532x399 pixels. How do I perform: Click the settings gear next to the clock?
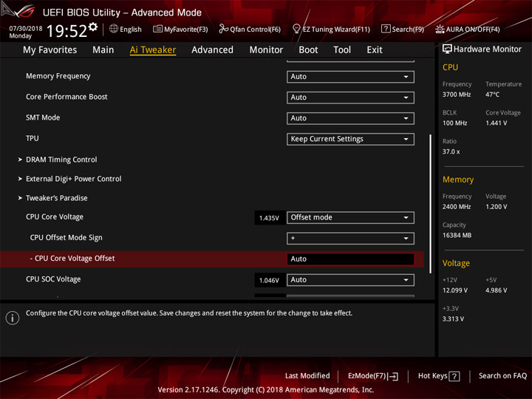coord(93,27)
